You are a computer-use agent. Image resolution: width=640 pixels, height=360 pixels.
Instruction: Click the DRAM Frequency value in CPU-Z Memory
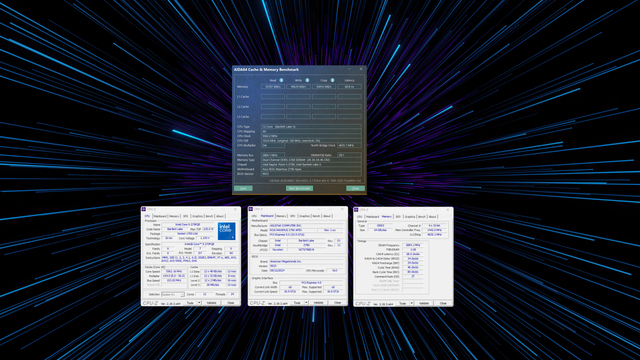pyautogui.click(x=413, y=245)
